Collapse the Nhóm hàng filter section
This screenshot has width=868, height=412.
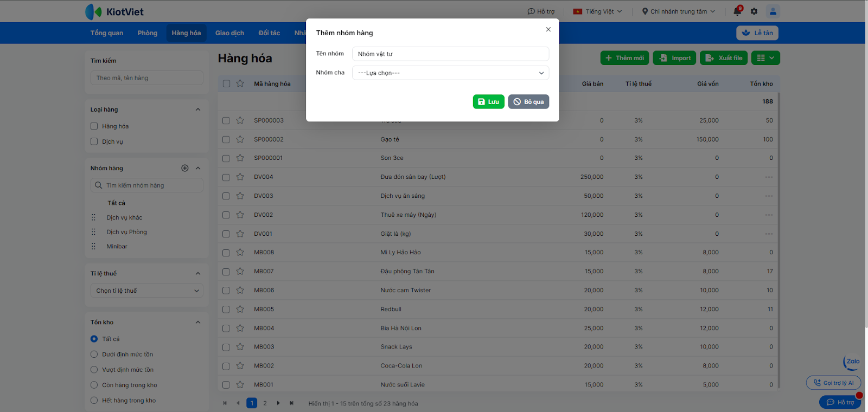198,168
